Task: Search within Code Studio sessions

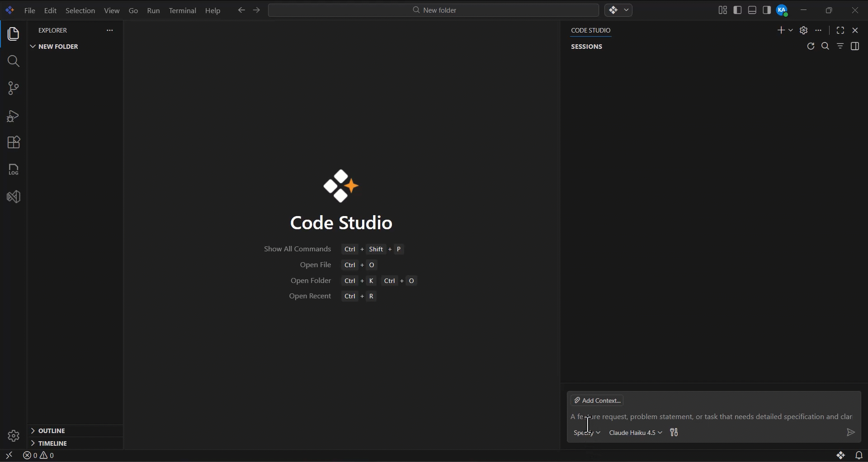Action: (x=826, y=46)
